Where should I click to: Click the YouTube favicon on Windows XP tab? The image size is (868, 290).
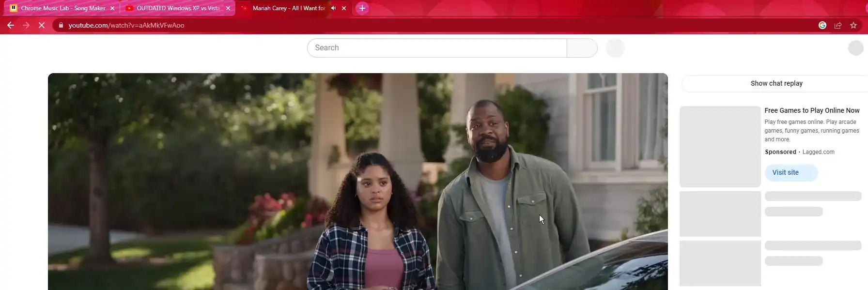pyautogui.click(x=129, y=8)
